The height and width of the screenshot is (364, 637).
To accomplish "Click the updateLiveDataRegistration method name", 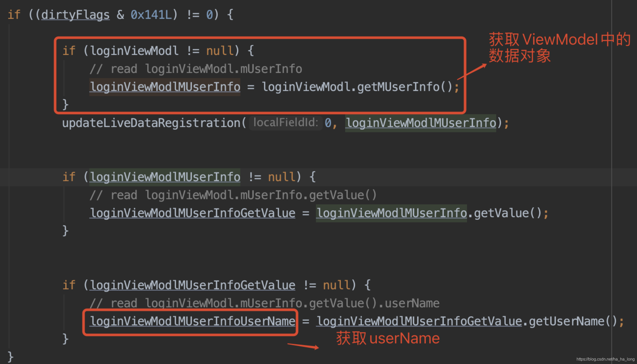I will [x=151, y=123].
